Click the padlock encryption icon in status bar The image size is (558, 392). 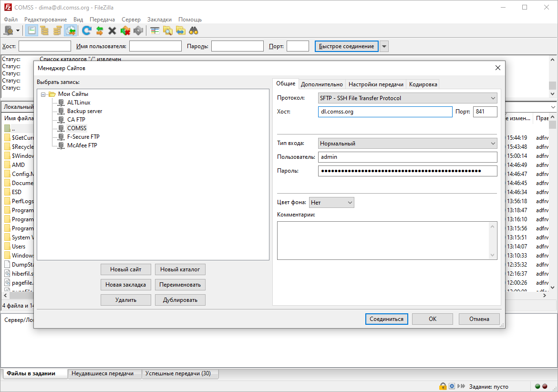443,386
